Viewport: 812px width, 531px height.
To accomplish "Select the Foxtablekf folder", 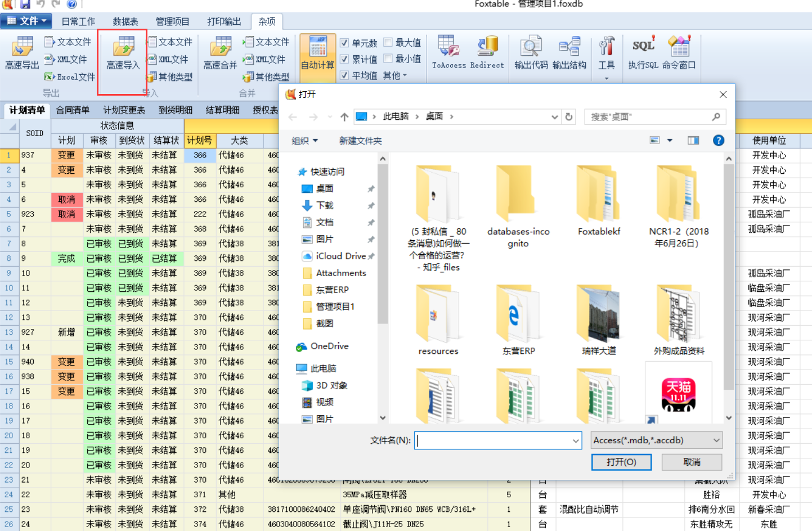I will pyautogui.click(x=599, y=200).
